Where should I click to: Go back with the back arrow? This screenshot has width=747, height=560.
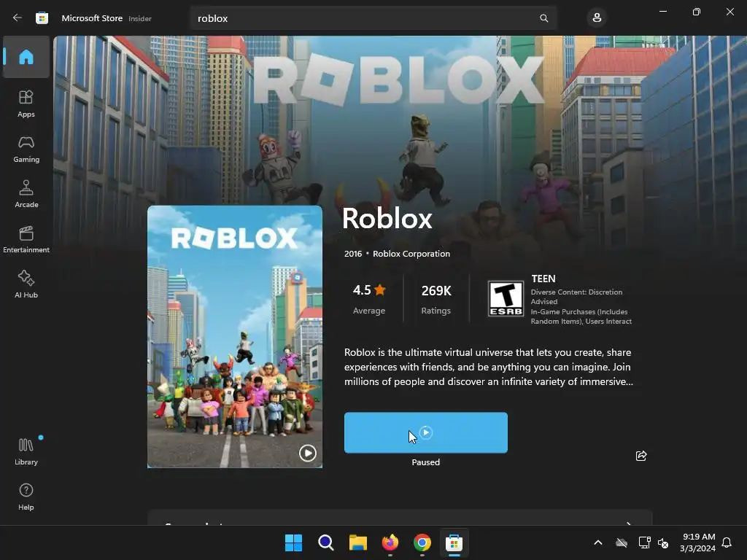[x=18, y=18]
